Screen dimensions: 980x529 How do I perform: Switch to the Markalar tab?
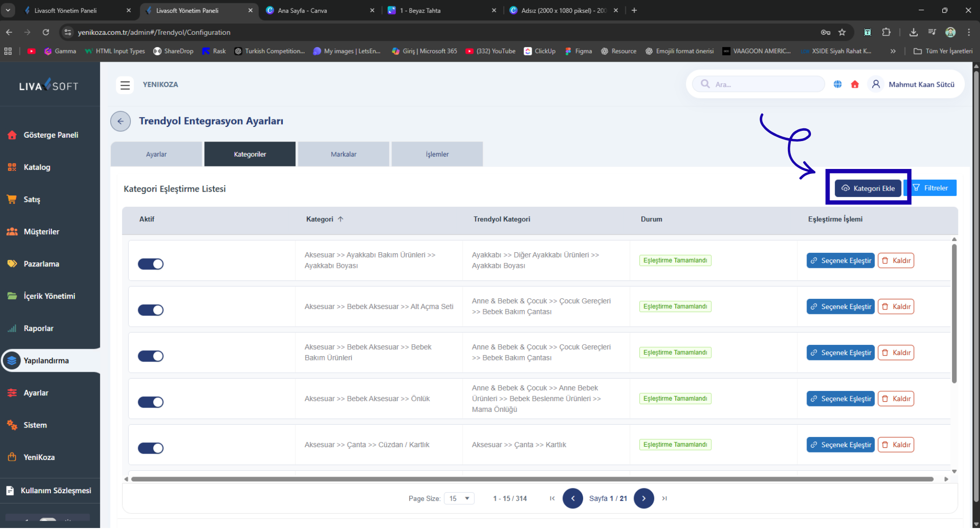(343, 154)
